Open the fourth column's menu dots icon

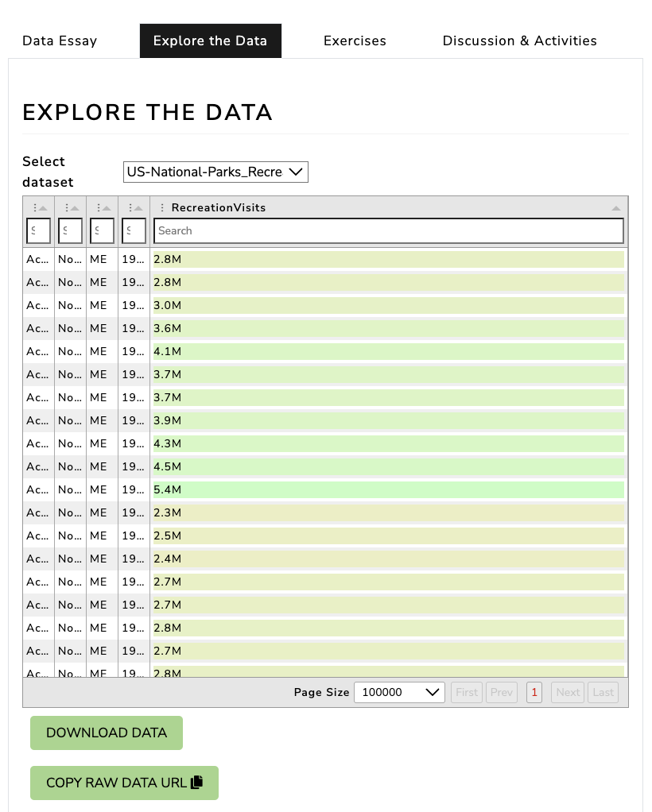pos(129,208)
